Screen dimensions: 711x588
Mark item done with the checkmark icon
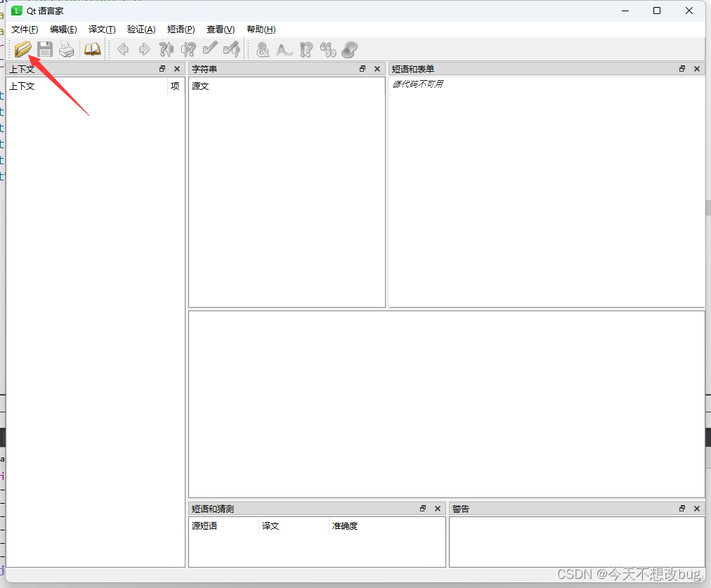210,48
